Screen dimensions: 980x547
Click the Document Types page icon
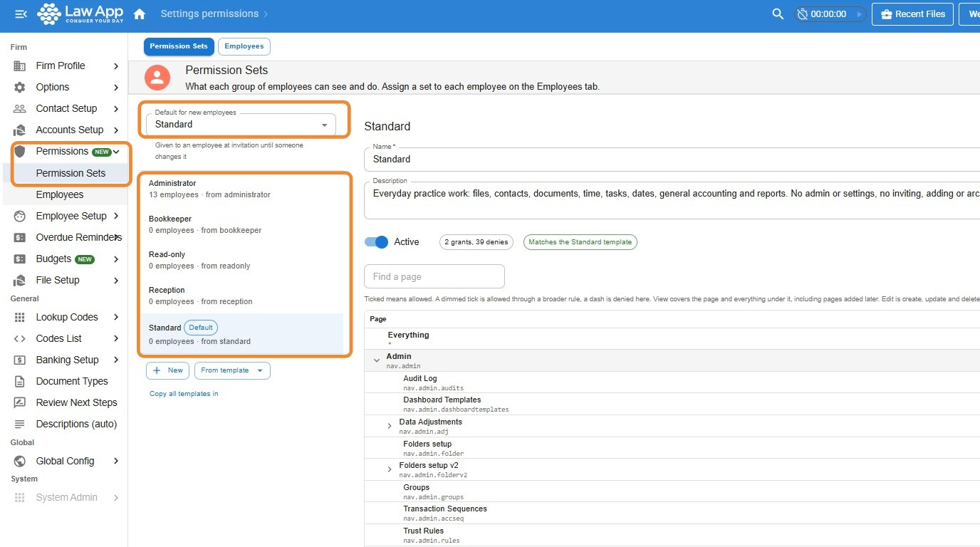pyautogui.click(x=20, y=381)
